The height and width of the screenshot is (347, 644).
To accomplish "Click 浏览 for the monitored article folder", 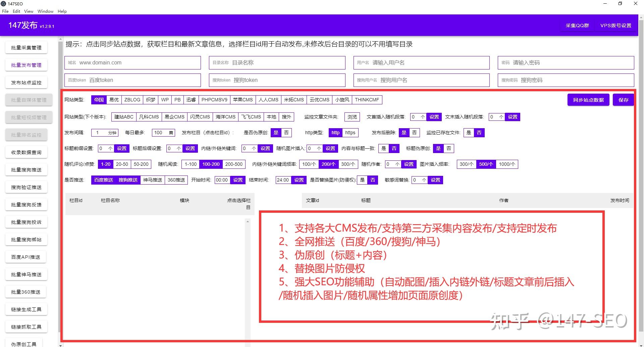I will 352,117.
